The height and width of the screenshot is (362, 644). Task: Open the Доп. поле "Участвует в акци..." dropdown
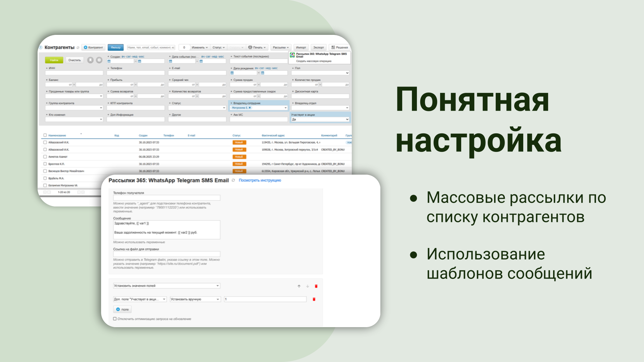point(140,299)
